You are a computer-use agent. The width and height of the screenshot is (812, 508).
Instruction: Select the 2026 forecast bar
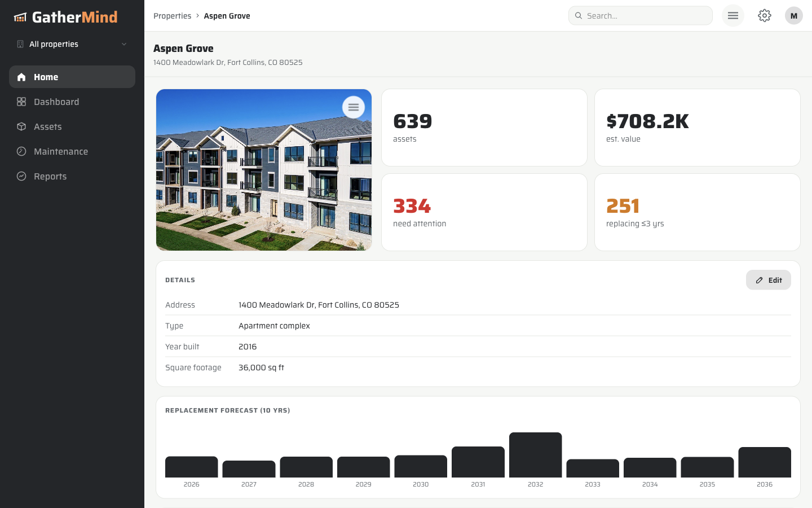click(x=192, y=467)
